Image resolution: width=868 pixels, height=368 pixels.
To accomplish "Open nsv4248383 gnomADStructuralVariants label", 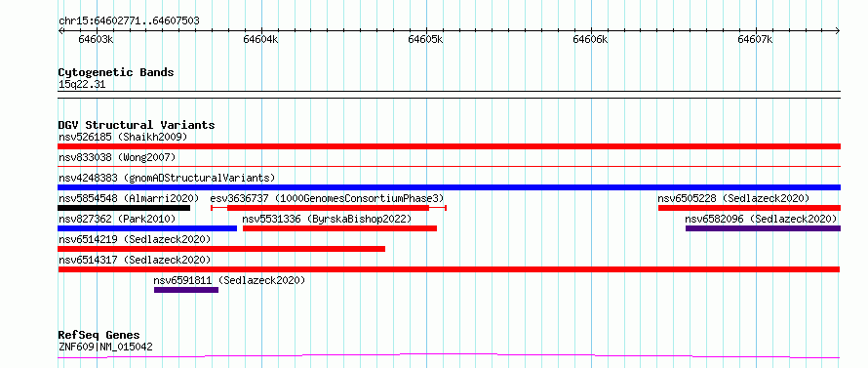I will click(167, 178).
